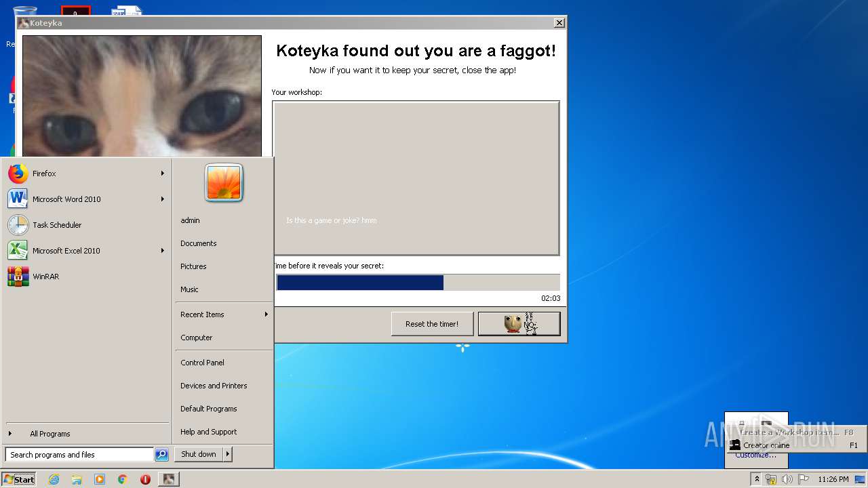Open Windows Explorer folder icon on taskbar
The width and height of the screenshot is (868, 488).
(77, 479)
